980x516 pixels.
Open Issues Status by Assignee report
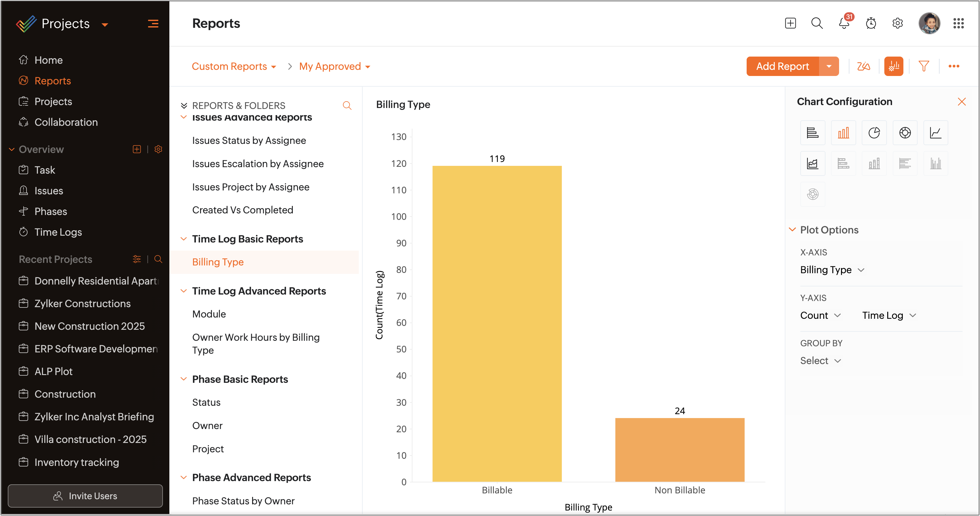[249, 140]
